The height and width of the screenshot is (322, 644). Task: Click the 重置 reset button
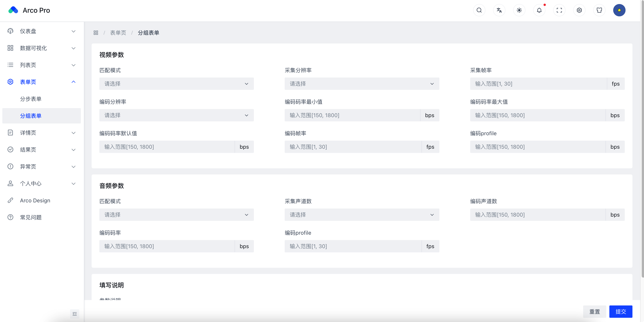595,311
